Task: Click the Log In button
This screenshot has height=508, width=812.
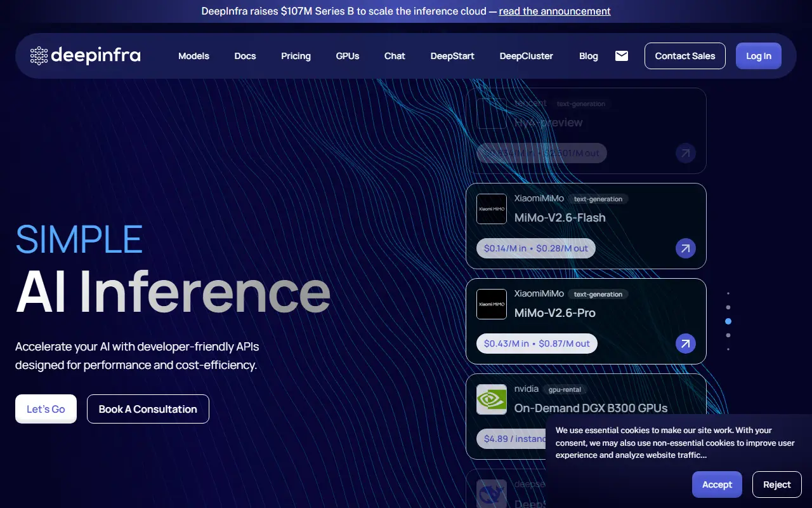Action: [x=759, y=56]
